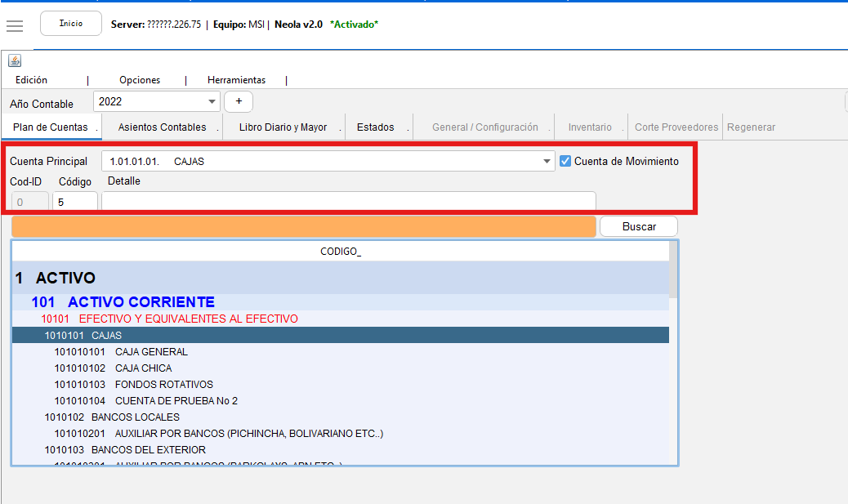
Task: Toggle the Cuenta de Movimiento checkbox
Action: [x=565, y=162]
